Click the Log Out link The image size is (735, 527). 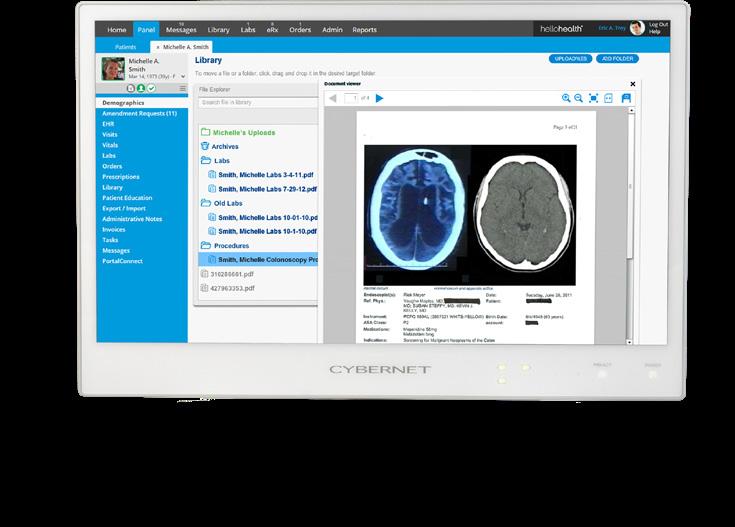pyautogui.click(x=658, y=25)
